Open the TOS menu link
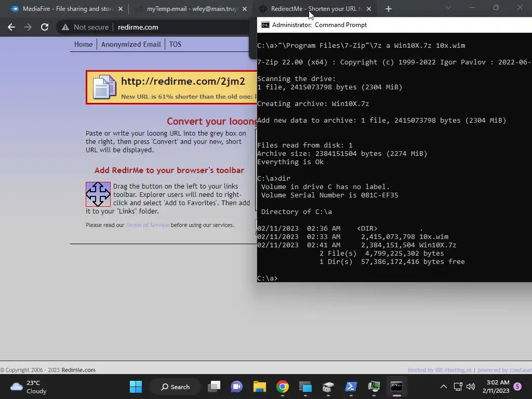532x399 pixels. (x=175, y=45)
